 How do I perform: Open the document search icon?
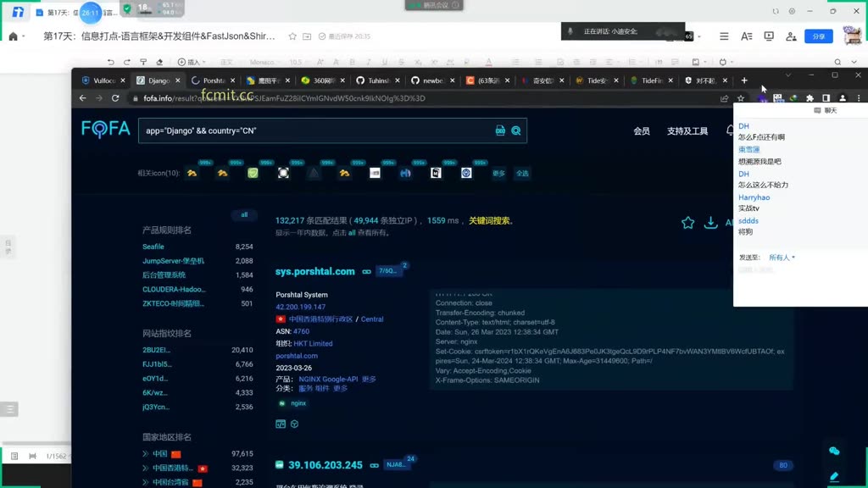coord(837,62)
